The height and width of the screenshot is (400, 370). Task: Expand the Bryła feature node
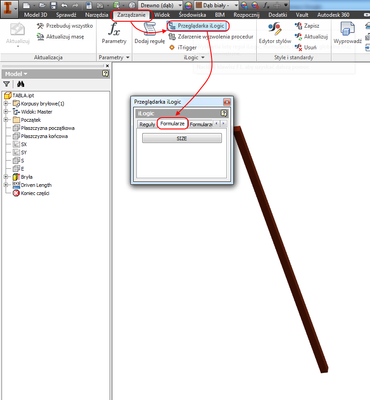pyautogui.click(x=6, y=177)
